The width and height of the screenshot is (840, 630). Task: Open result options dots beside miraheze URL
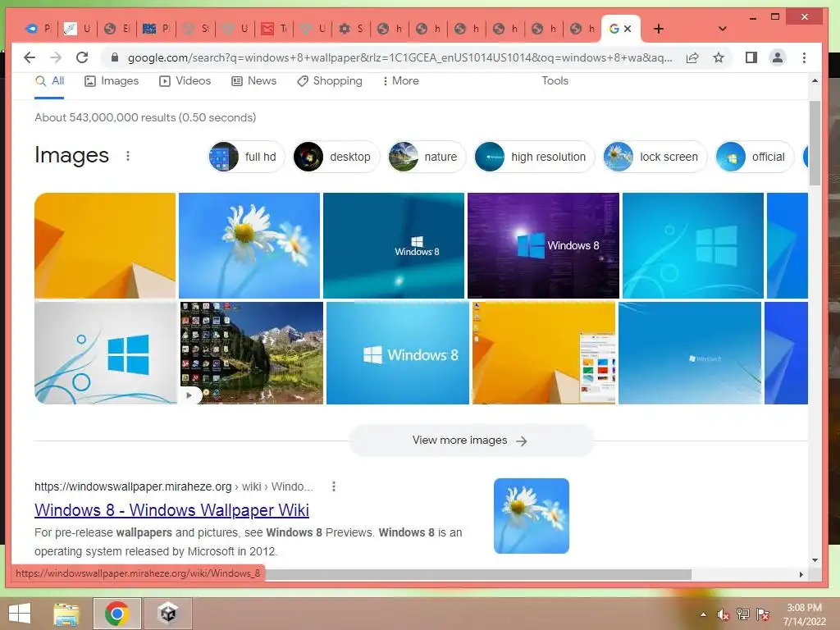334,486
